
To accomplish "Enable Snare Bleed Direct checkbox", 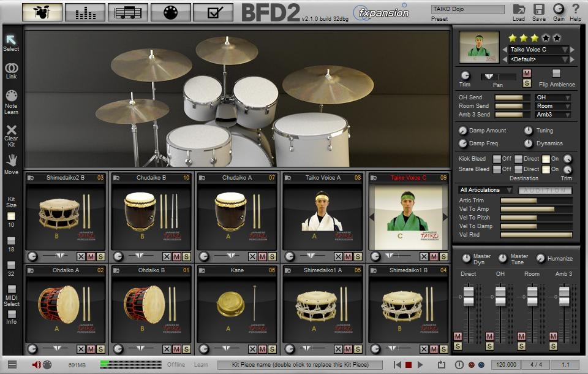I will click(518, 169).
